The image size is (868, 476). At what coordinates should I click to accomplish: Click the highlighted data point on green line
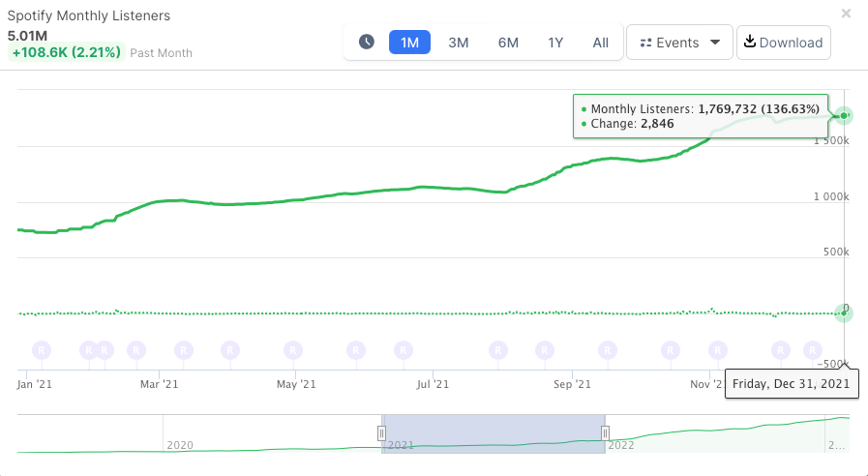(x=844, y=116)
